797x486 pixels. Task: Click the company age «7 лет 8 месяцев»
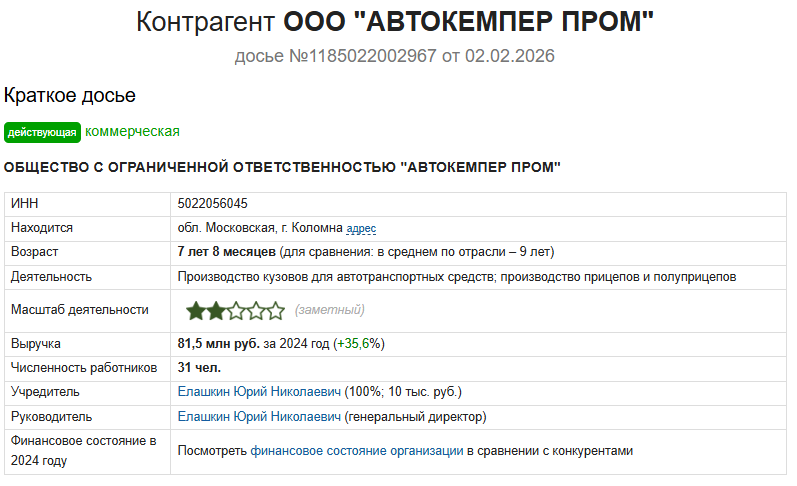pyautogui.click(x=225, y=251)
